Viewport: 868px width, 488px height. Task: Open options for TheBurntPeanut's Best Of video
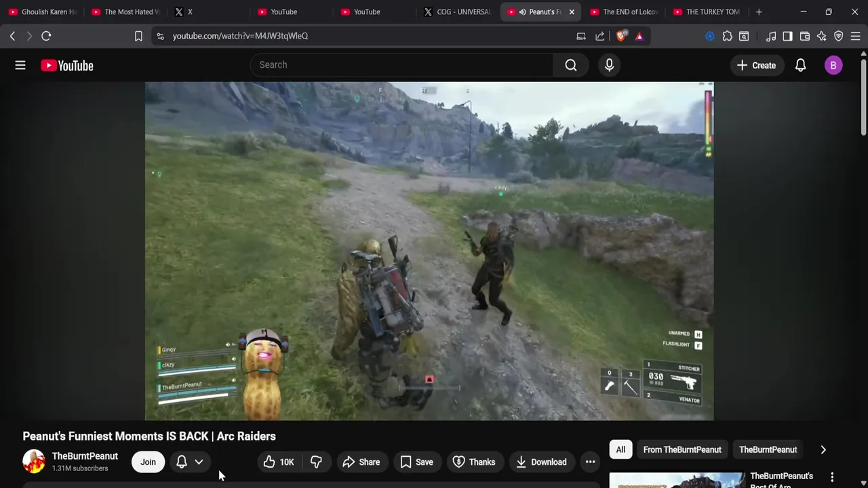[832, 477]
